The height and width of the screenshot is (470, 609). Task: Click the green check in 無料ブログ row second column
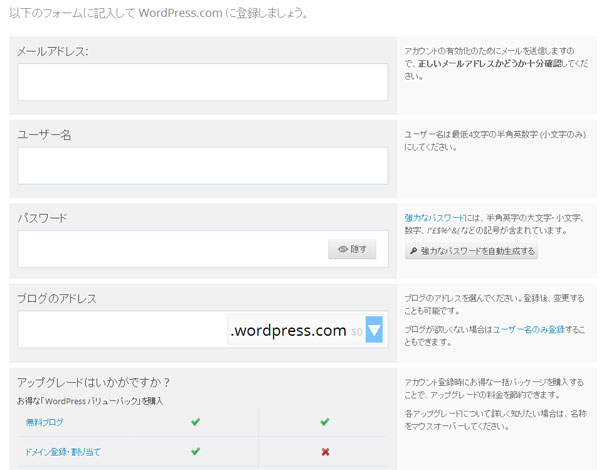point(325,421)
